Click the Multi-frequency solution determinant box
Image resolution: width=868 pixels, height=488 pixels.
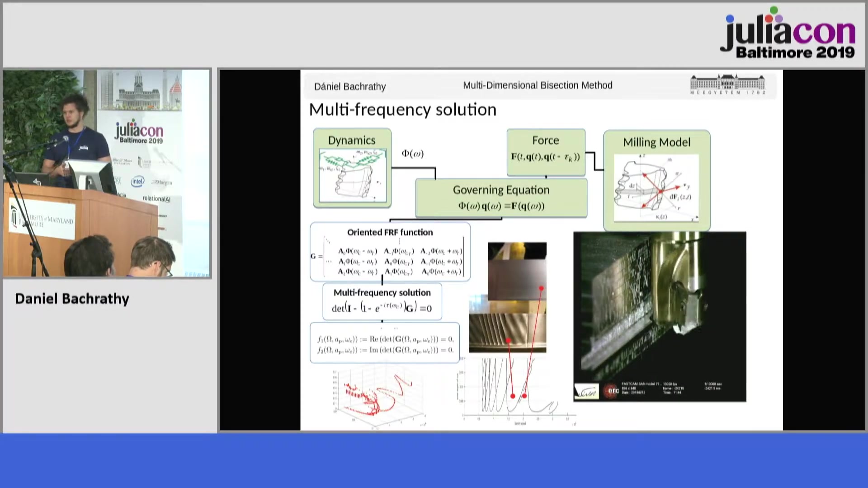[x=382, y=301]
